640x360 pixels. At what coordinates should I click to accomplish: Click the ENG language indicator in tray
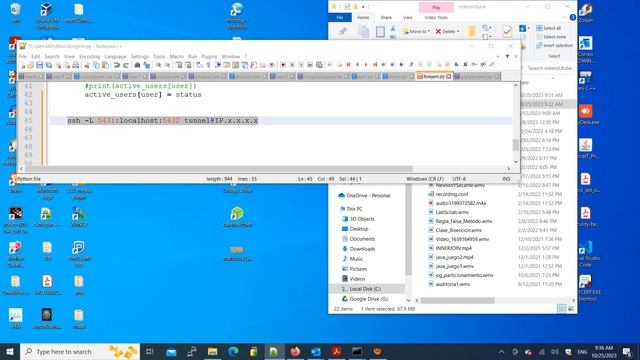582,352
